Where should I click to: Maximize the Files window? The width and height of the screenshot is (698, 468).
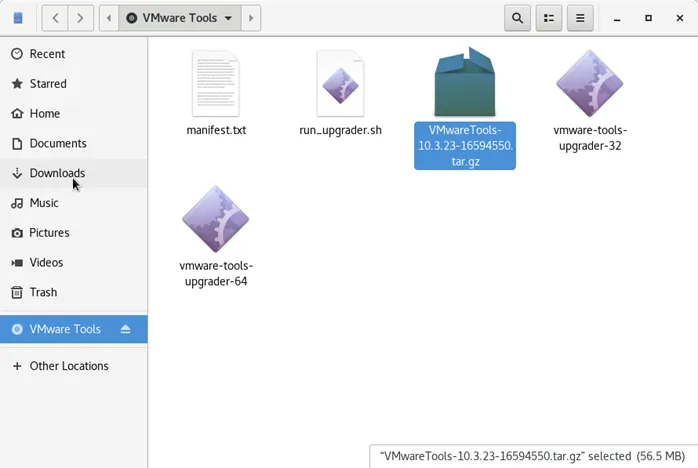648,18
